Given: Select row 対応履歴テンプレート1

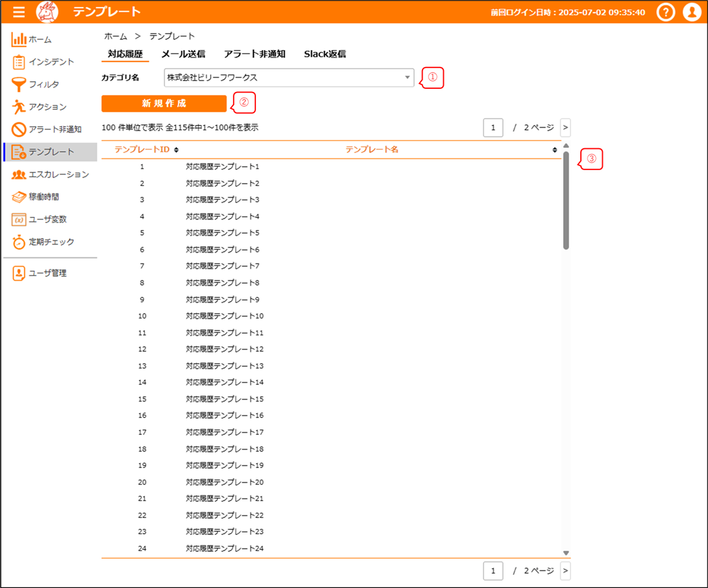Looking at the screenshot, I should pos(331,167).
